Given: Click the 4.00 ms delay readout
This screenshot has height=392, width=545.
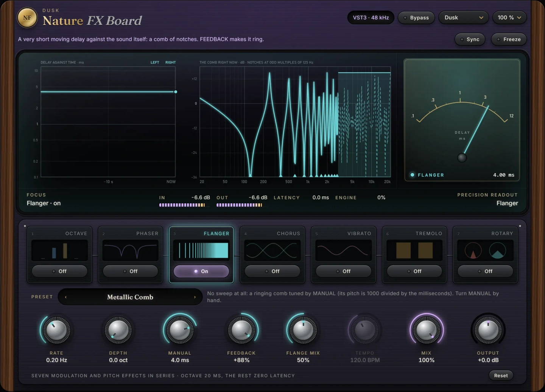Looking at the screenshot, I should [504, 175].
